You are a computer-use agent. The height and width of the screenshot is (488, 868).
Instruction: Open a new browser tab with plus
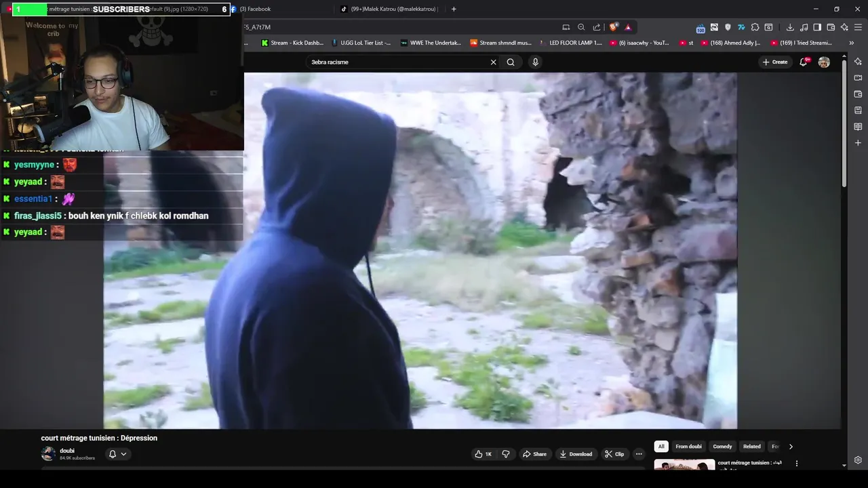coord(454,9)
